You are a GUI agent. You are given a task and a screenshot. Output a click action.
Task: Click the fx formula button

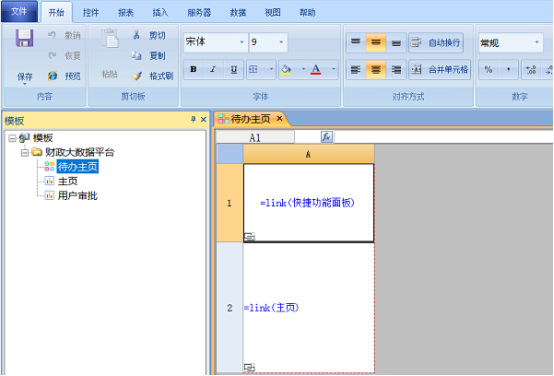326,137
